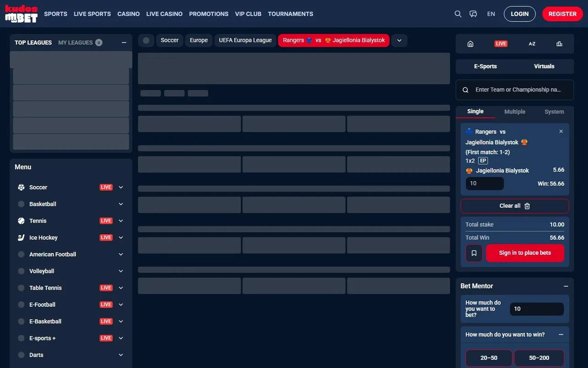Click the UEFA Europa League breadcrumb
This screenshot has width=588, height=368.
point(245,40)
